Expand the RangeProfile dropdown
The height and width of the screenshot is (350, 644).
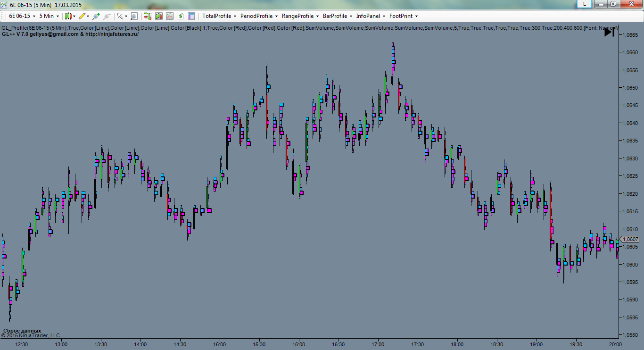300,16
